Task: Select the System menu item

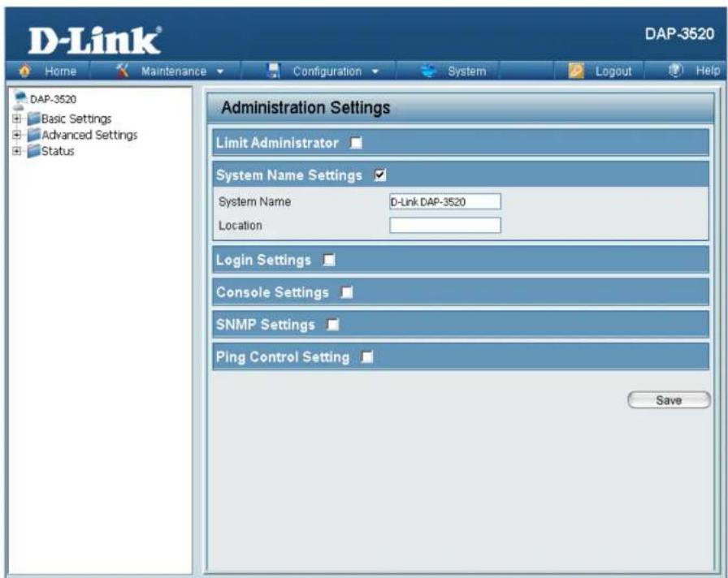Action: pyautogui.click(x=467, y=71)
